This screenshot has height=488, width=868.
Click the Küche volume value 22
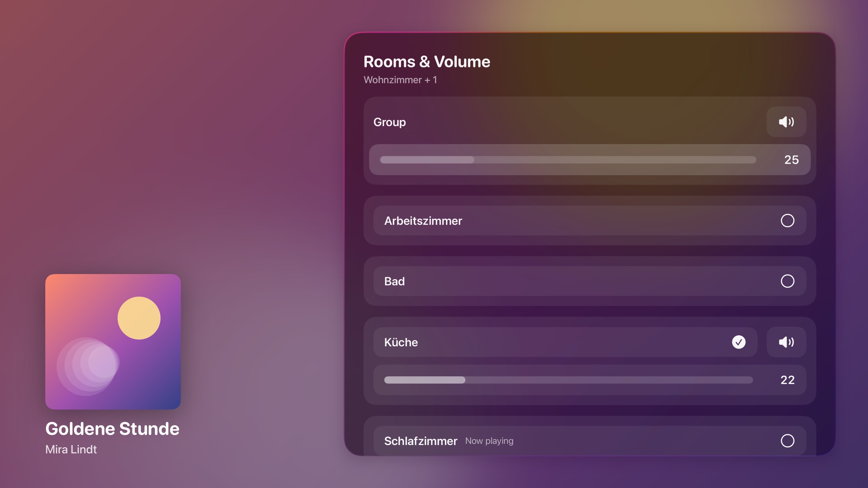(787, 380)
